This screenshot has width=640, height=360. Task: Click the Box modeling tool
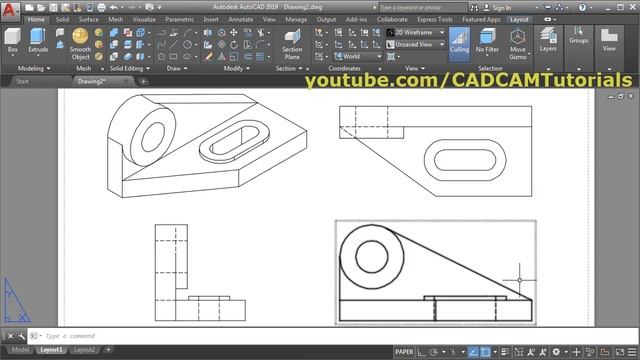[x=12, y=40]
